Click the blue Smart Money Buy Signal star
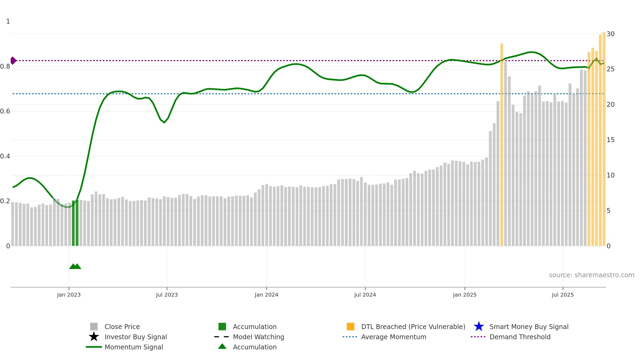Image resolution: width=644 pixels, height=362 pixels. (479, 327)
